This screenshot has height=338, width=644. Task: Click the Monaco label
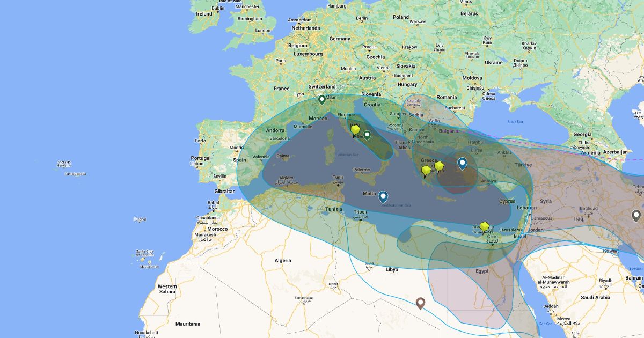point(318,118)
